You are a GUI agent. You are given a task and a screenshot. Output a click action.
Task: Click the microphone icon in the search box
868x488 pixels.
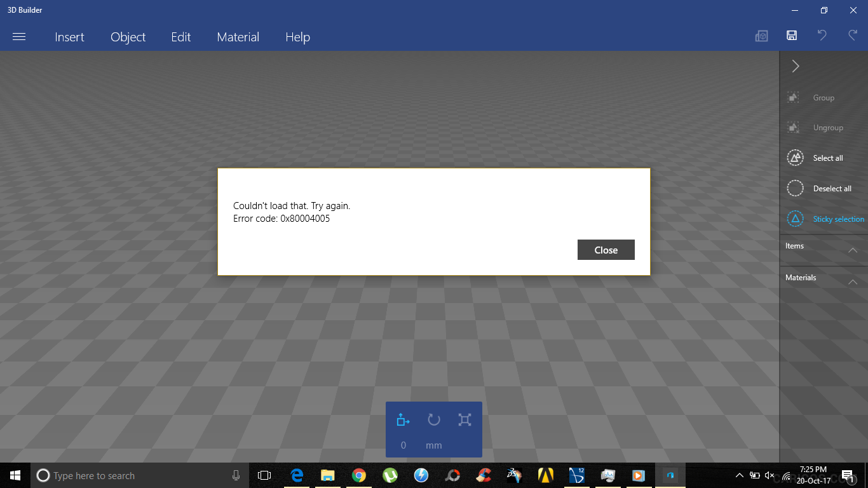pos(236,475)
